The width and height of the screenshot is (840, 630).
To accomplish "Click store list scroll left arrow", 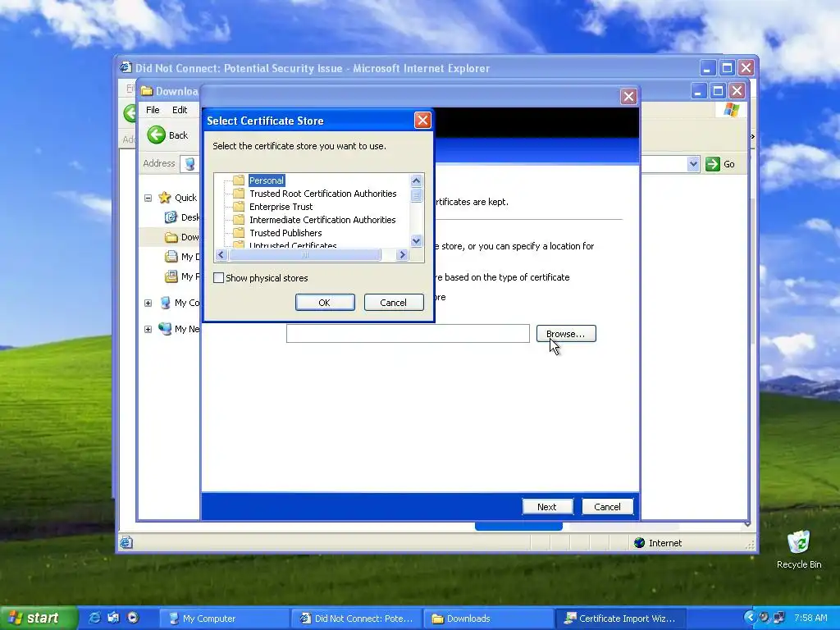I will [x=221, y=255].
